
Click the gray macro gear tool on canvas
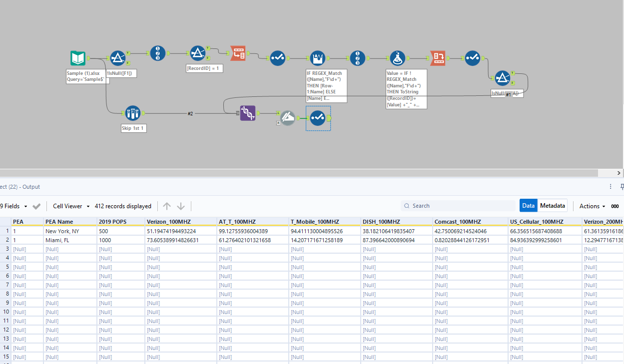pyautogui.click(x=288, y=118)
